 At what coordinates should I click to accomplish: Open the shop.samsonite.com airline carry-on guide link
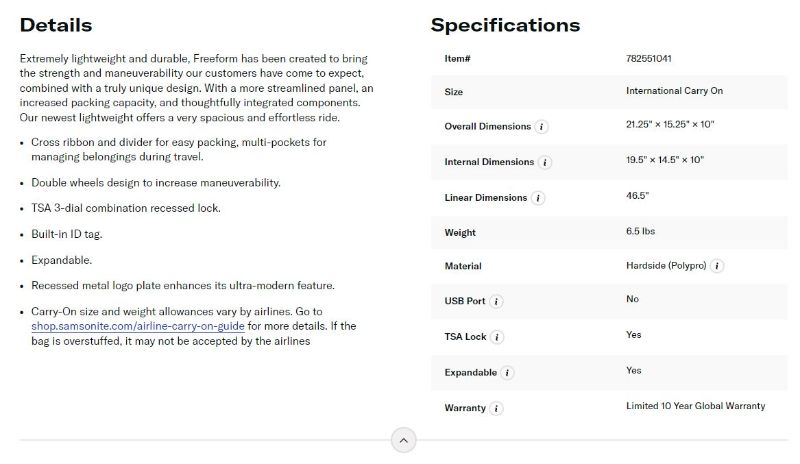point(138,326)
